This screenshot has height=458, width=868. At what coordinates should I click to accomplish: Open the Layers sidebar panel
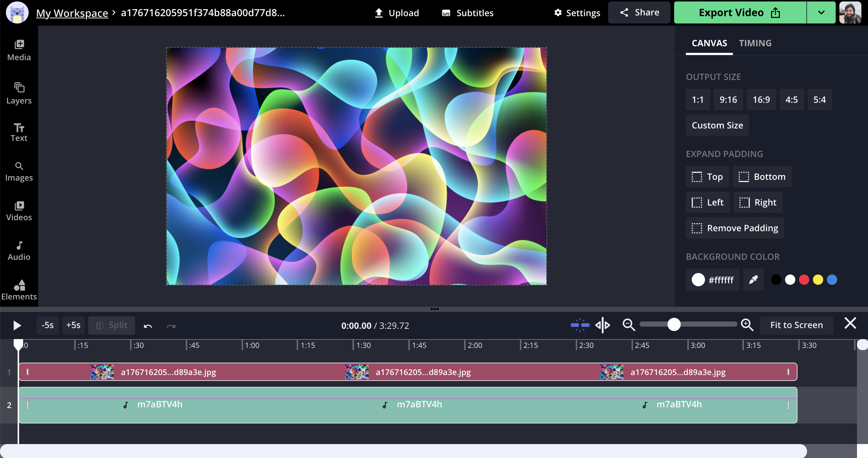tap(19, 93)
